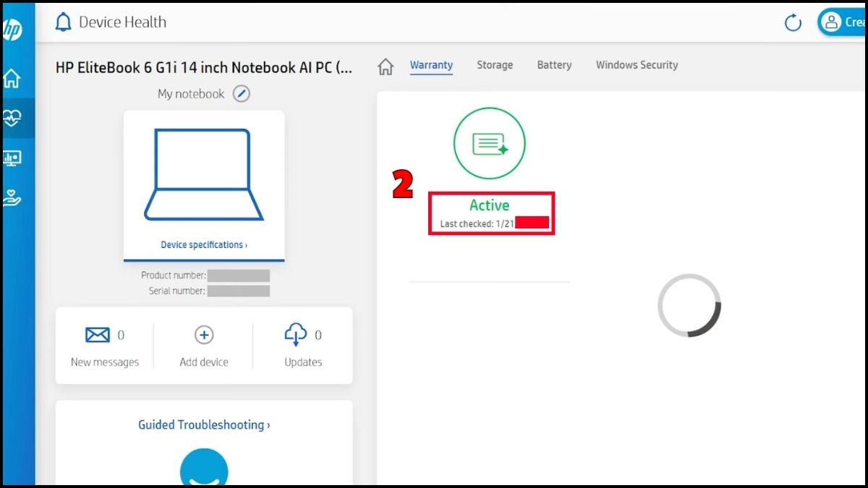Screen dimensions: 868x488
Task: Open the user account icon
Action: point(831,22)
